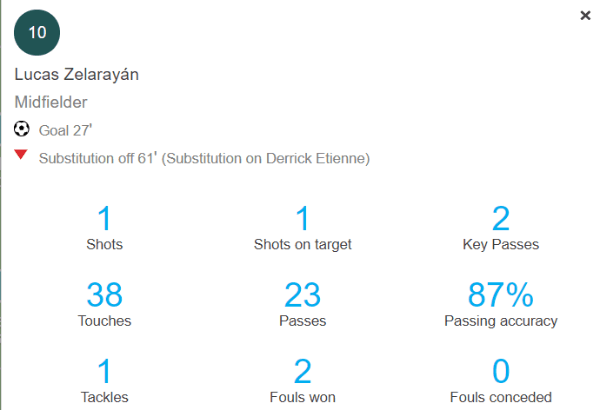Close the player stats popup
This screenshot has width=600, height=410.
pyautogui.click(x=585, y=15)
